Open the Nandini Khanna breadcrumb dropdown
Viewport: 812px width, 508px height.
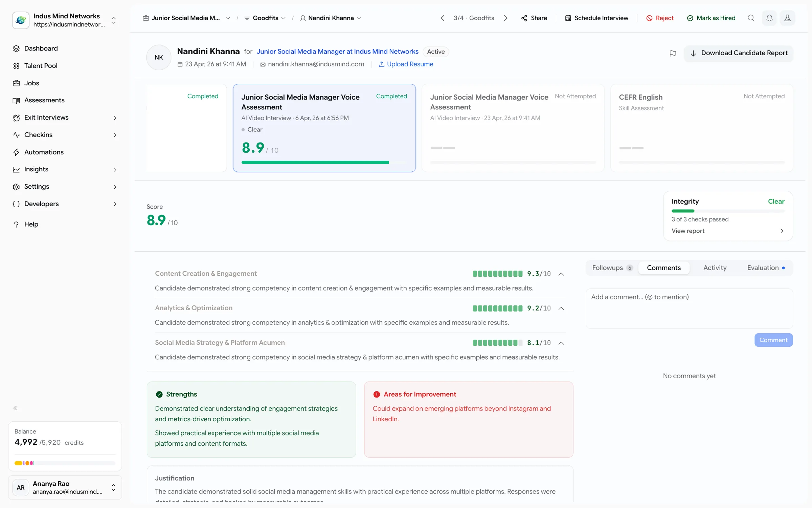coord(331,18)
